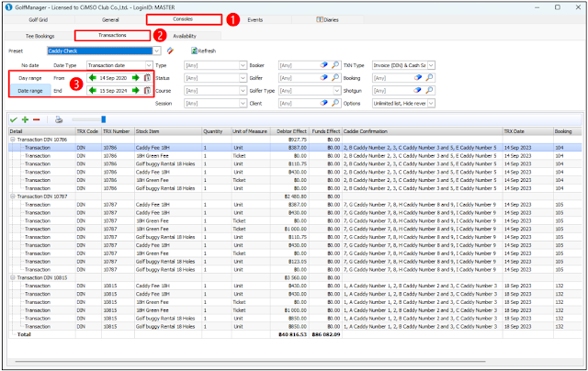The width and height of the screenshot is (588, 371).
Task: Click the red minus collapse-all icon
Action: (37, 120)
